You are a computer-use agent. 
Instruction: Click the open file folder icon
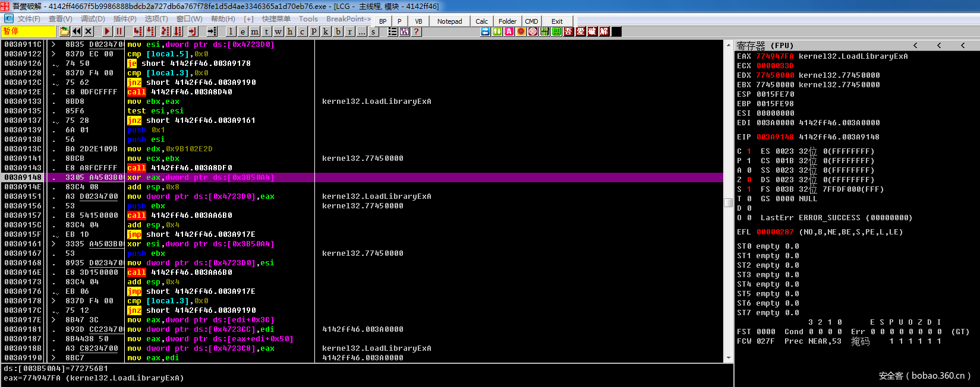[x=64, y=31]
